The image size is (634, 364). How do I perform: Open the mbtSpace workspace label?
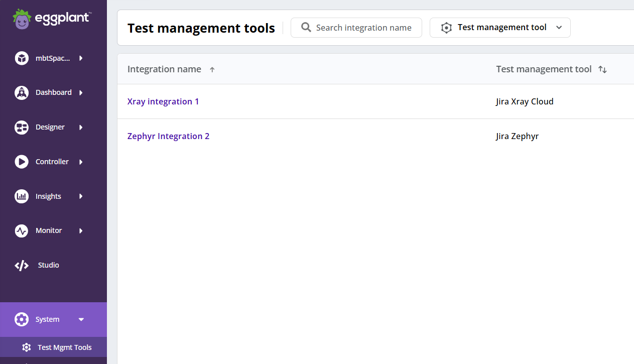(53, 58)
